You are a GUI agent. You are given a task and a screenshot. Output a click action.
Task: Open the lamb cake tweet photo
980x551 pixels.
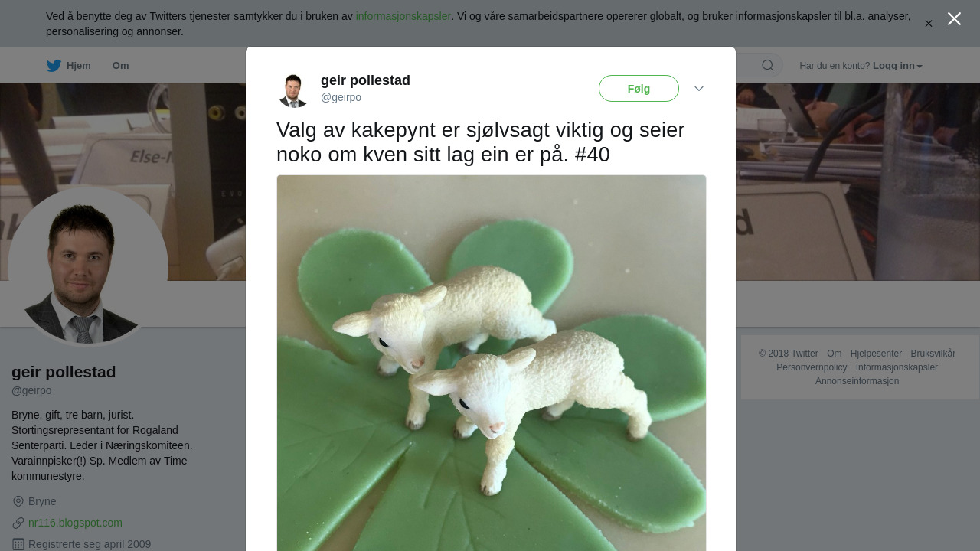click(492, 363)
